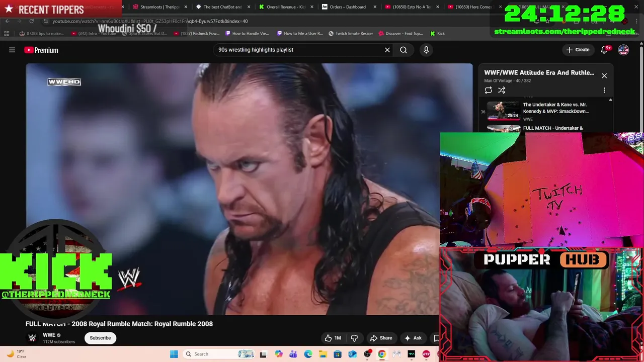This screenshot has height=362, width=644.
Task: Open Outlook from the taskbar
Action: click(x=352, y=354)
